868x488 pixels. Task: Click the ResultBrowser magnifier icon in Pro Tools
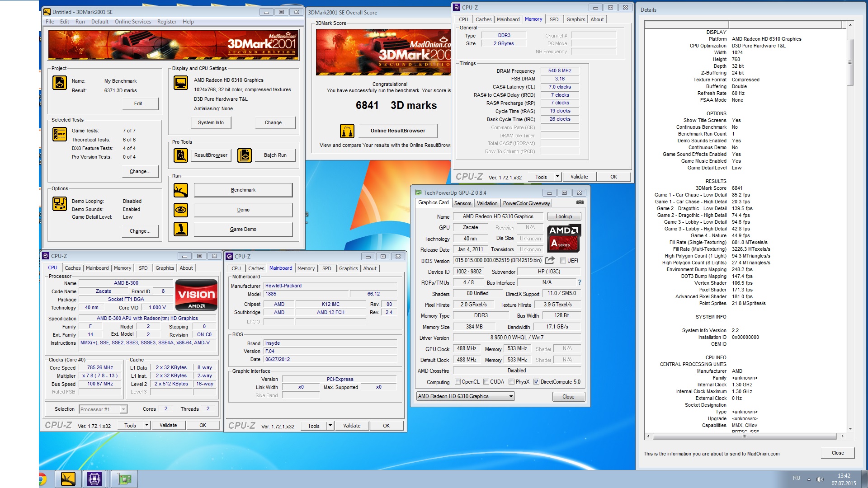pyautogui.click(x=181, y=155)
